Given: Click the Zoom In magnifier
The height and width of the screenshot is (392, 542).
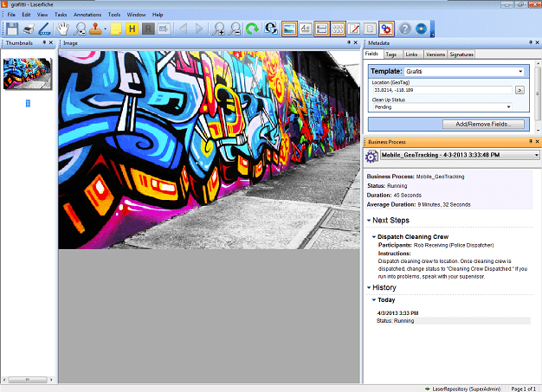Looking at the screenshot, I should (x=219, y=29).
